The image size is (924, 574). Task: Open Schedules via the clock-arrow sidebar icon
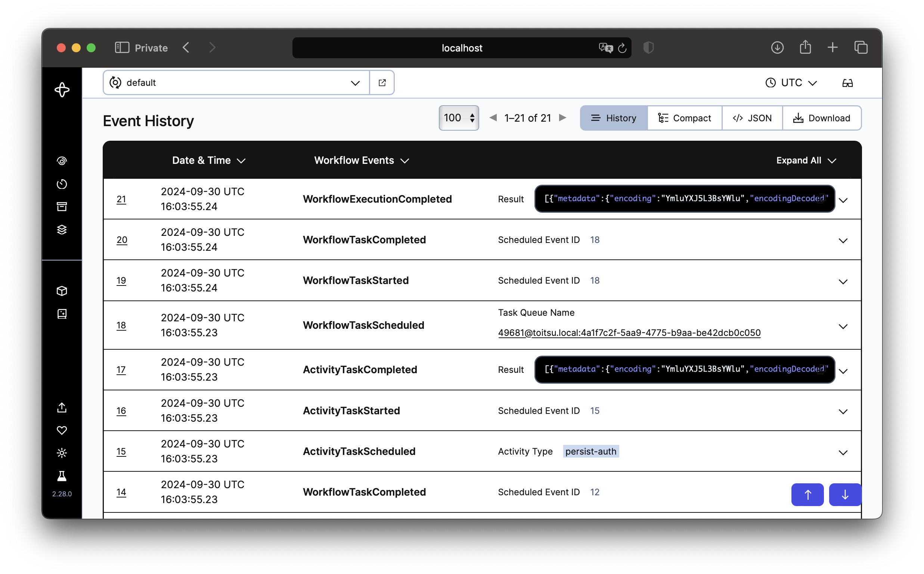click(62, 184)
